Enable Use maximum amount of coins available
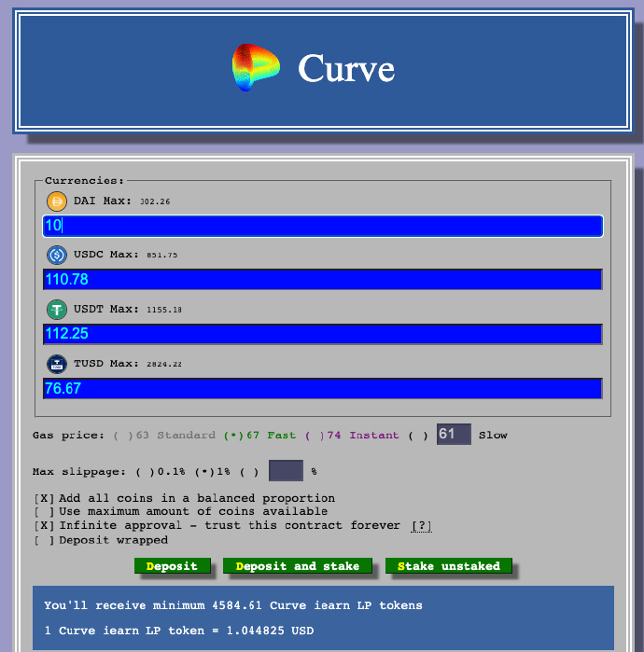This screenshot has width=644, height=652. pos(44,511)
